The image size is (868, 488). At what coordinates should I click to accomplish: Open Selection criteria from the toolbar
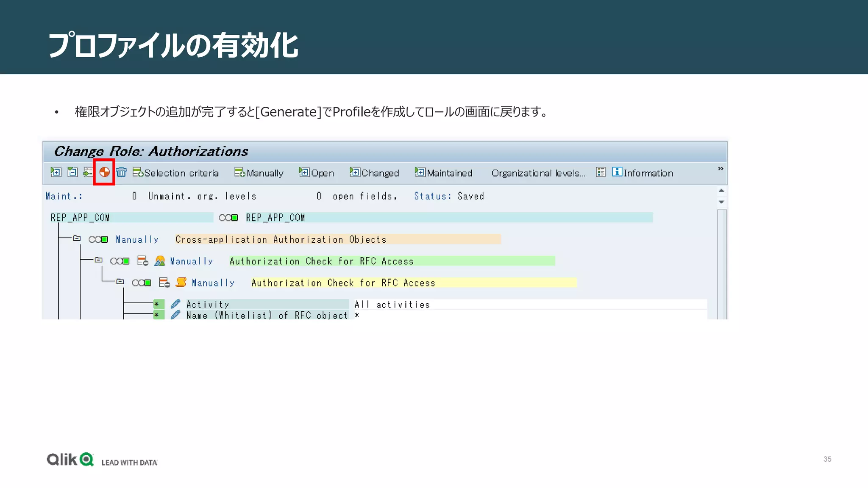click(x=176, y=172)
